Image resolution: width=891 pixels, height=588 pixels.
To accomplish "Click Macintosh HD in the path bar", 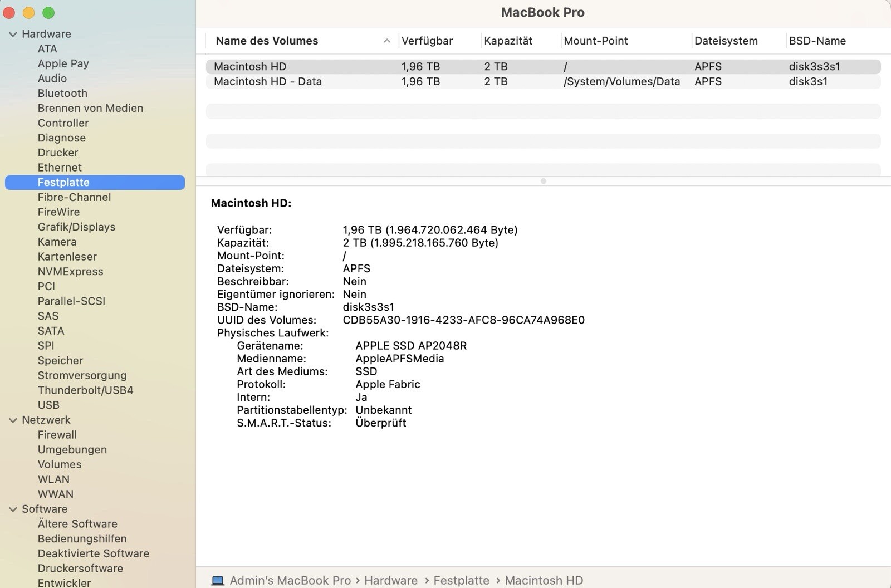I will (544, 580).
